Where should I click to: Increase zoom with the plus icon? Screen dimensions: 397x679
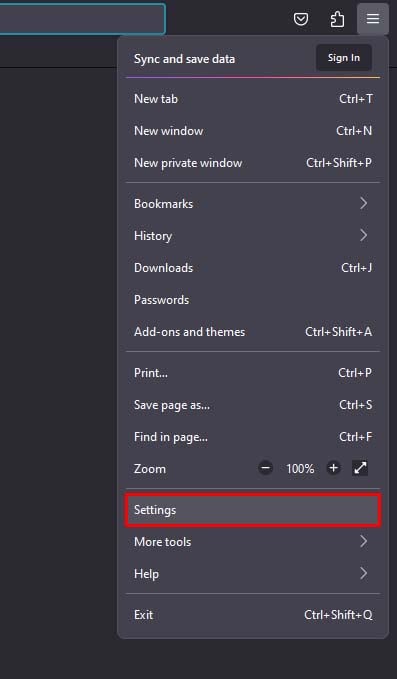point(333,468)
